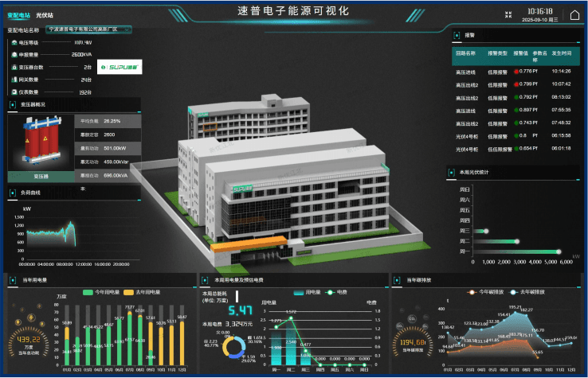This screenshot has height=378, width=588.
Task: Open the home icon at top right
Action: tap(574, 15)
